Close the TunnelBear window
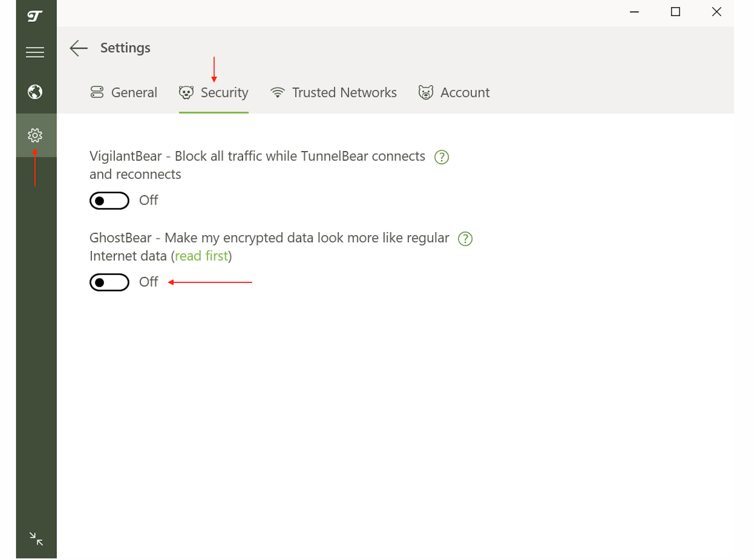754x560 pixels. point(717,12)
